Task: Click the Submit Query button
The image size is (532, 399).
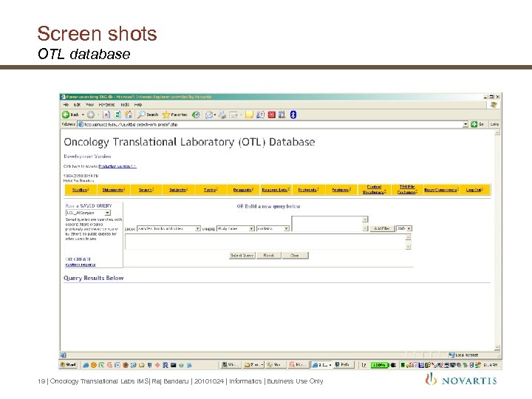Action: pos(242,255)
